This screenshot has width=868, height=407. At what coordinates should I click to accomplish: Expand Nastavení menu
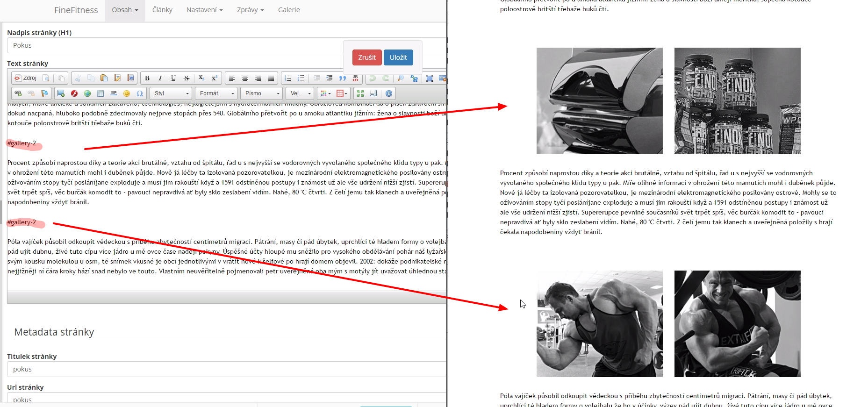point(204,10)
